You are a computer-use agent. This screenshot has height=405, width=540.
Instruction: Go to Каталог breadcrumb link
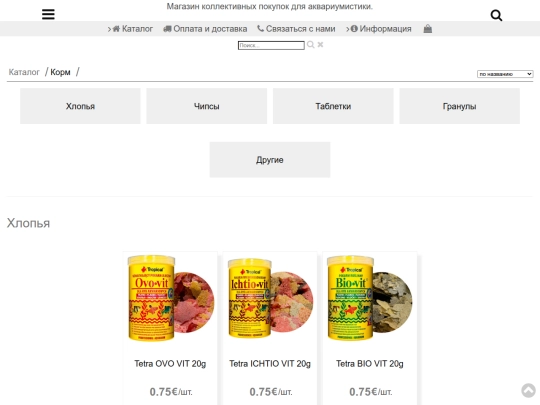[x=24, y=72]
